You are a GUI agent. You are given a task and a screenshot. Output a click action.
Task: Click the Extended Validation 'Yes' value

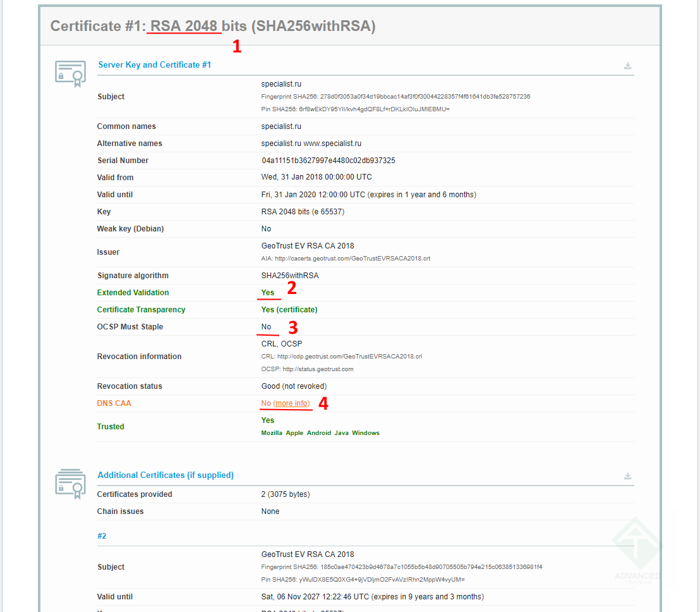268,293
